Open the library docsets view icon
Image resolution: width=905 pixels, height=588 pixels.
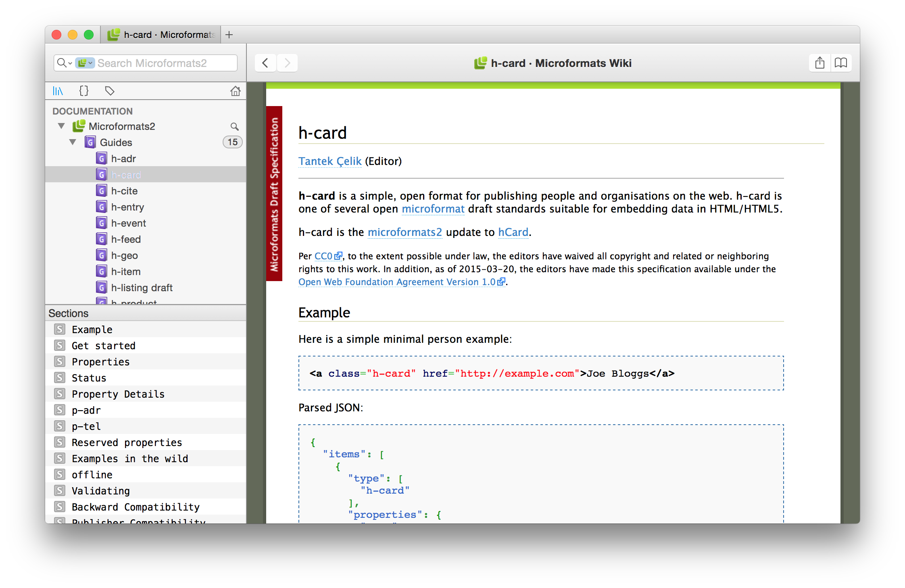click(x=58, y=91)
